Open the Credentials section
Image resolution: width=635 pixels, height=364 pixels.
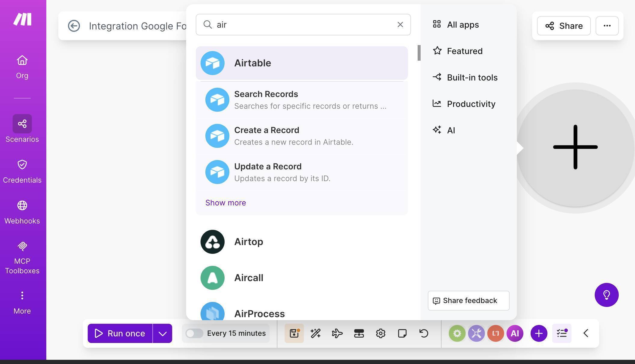[x=22, y=170]
